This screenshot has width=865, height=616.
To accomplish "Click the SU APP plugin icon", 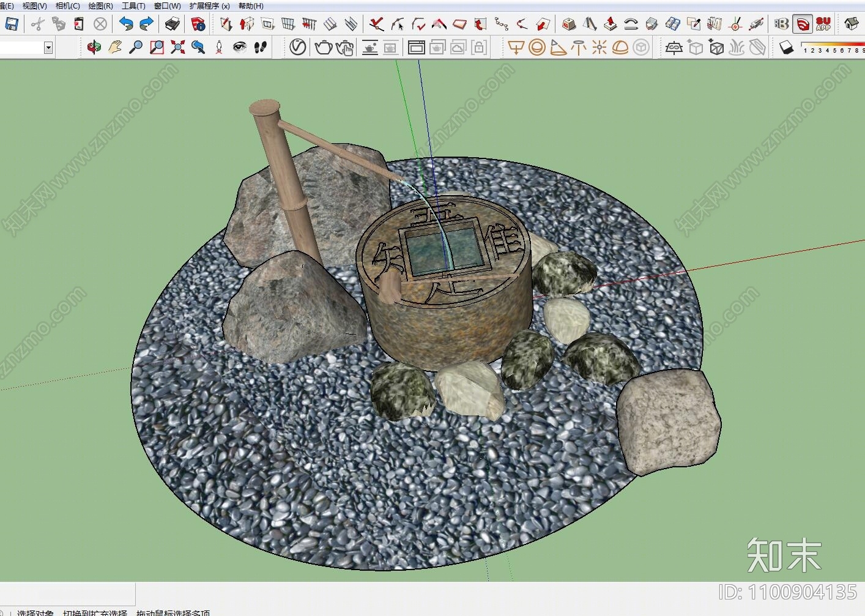I will coord(823,24).
